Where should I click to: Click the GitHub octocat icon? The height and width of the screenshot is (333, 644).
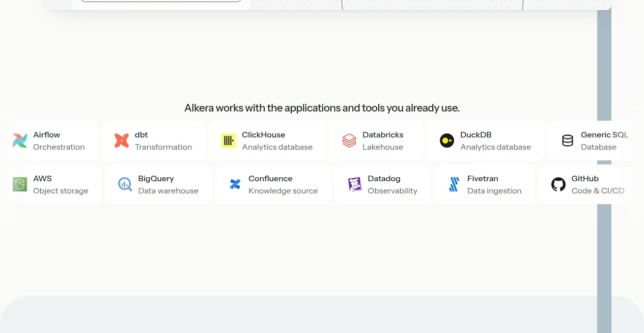[558, 184]
